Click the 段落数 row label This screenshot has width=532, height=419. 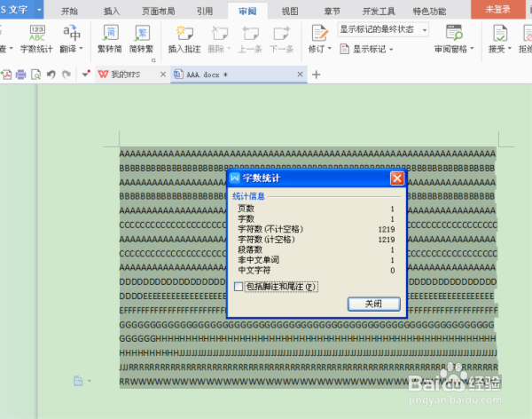click(250, 249)
